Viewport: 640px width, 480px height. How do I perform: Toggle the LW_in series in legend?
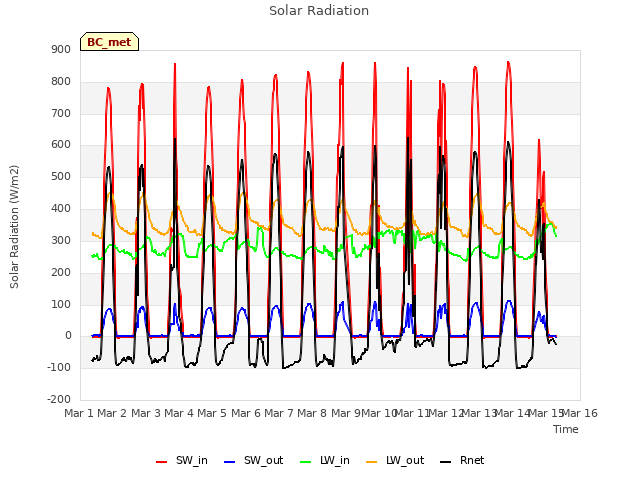coord(325,460)
